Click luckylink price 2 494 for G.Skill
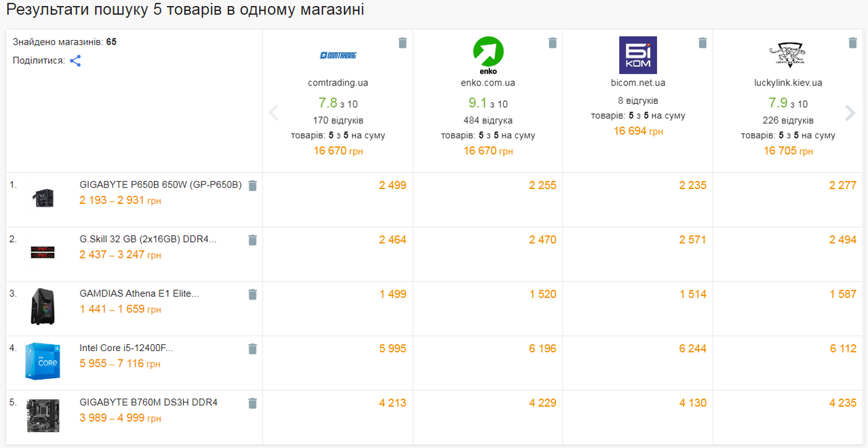This screenshot has width=868, height=448. tap(843, 239)
